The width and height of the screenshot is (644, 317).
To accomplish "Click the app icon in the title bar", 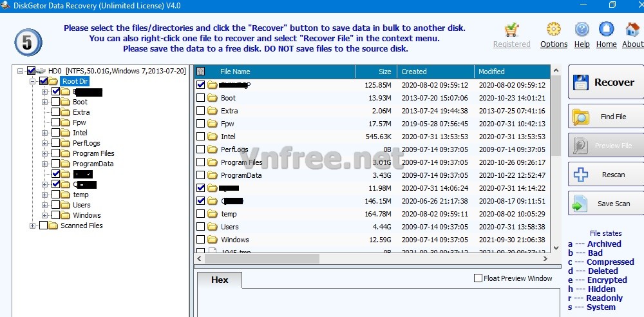I will point(5,5).
